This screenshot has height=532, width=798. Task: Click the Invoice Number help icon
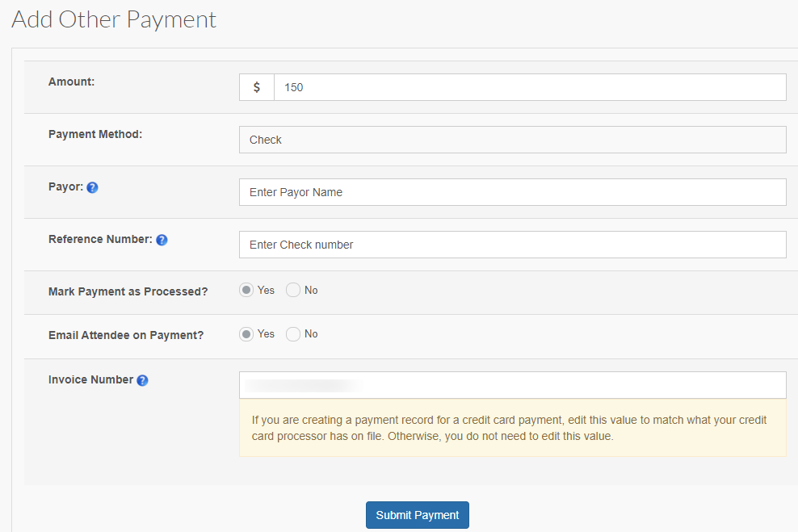coord(142,380)
